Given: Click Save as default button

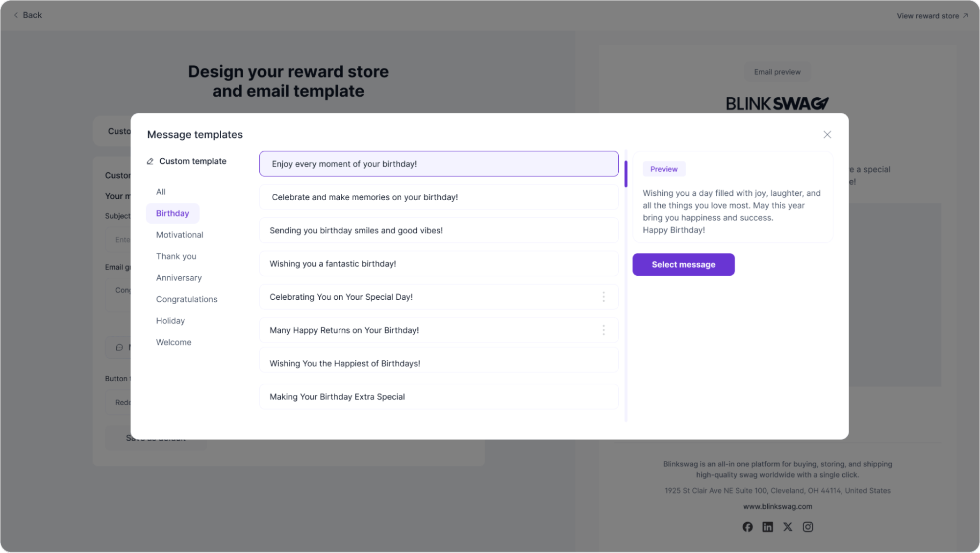Looking at the screenshot, I should click(155, 439).
